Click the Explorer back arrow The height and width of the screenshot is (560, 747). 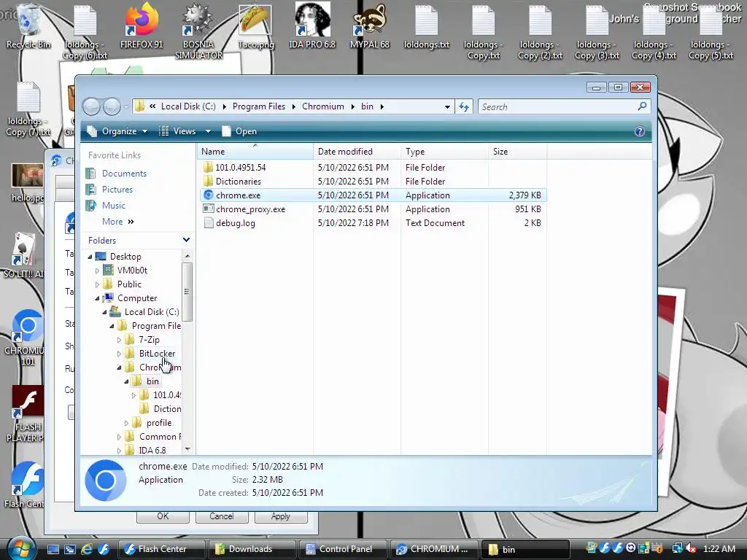click(x=91, y=106)
